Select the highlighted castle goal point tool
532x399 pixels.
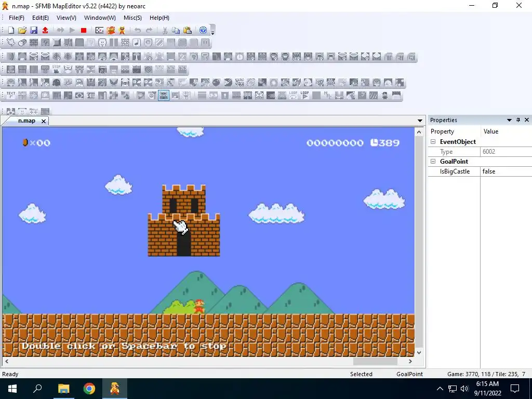tap(164, 96)
